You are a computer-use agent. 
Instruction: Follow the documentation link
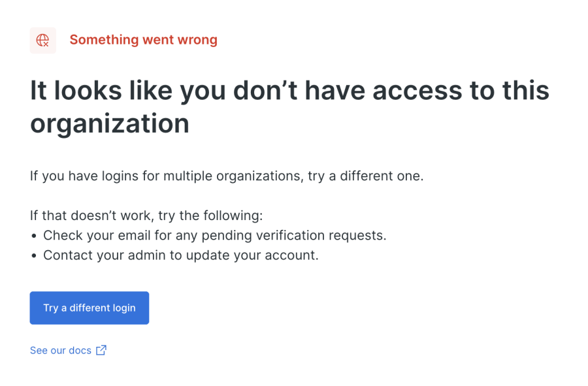(61, 350)
